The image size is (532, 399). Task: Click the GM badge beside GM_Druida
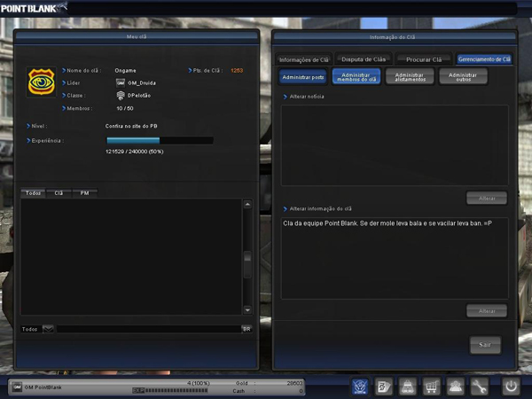click(121, 82)
